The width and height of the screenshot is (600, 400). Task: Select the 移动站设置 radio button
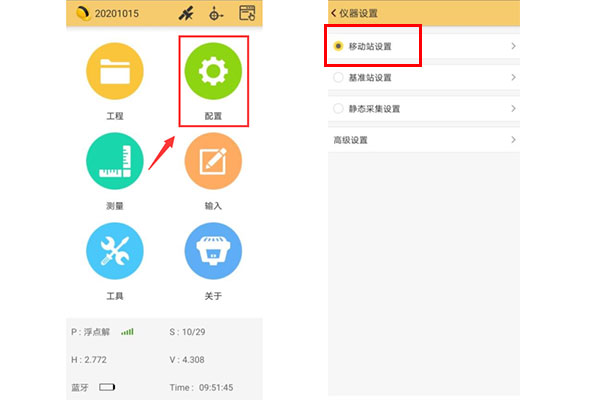tap(339, 46)
